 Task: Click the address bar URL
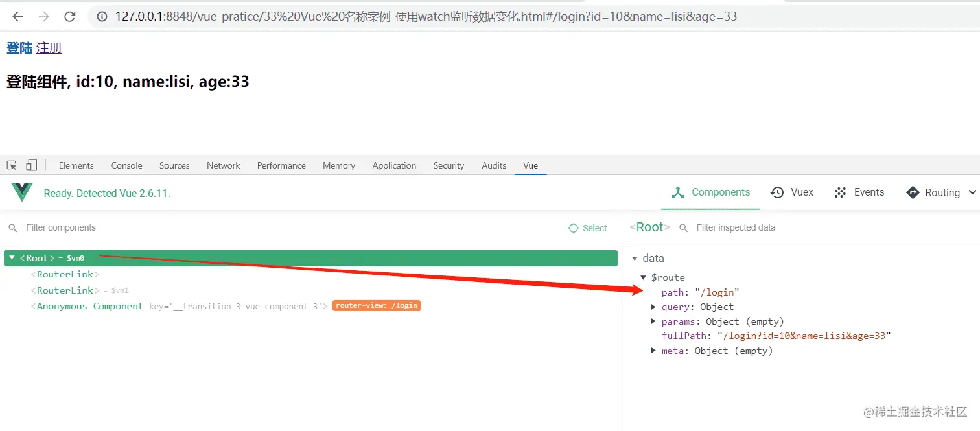(x=426, y=17)
